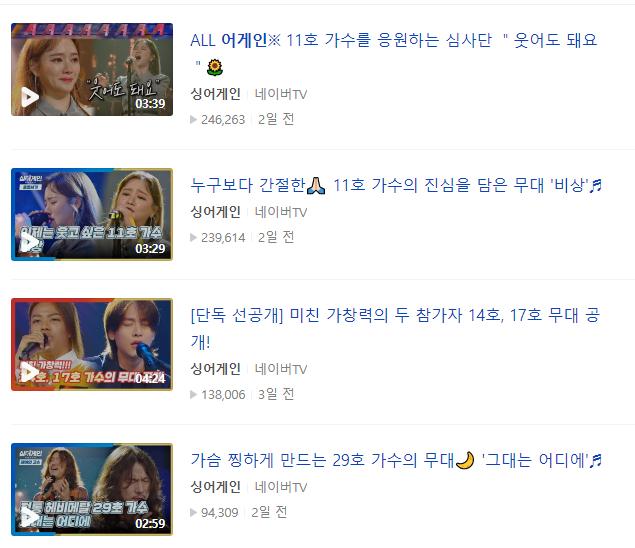Image resolution: width=635 pixels, height=548 pixels.
Task: Click play icon on 03:29 thumbnail
Action: click(30, 242)
